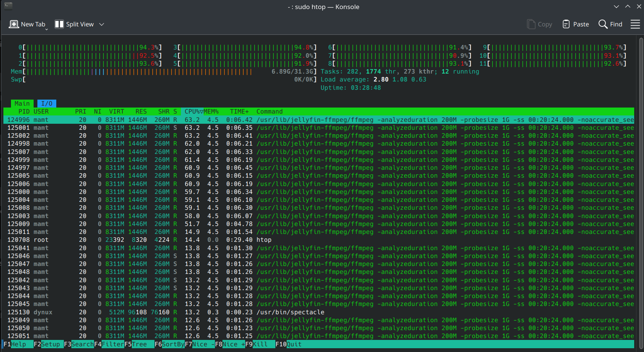Click the Split View icon
Image resolution: width=644 pixels, height=352 pixels.
(x=59, y=24)
